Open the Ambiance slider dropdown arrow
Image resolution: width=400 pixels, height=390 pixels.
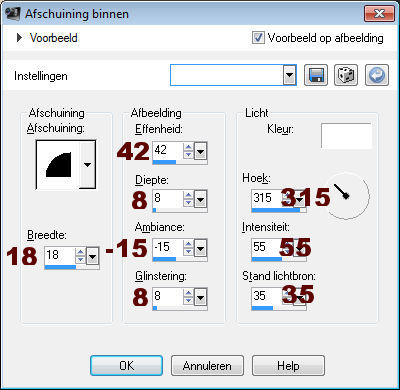pyautogui.click(x=200, y=248)
